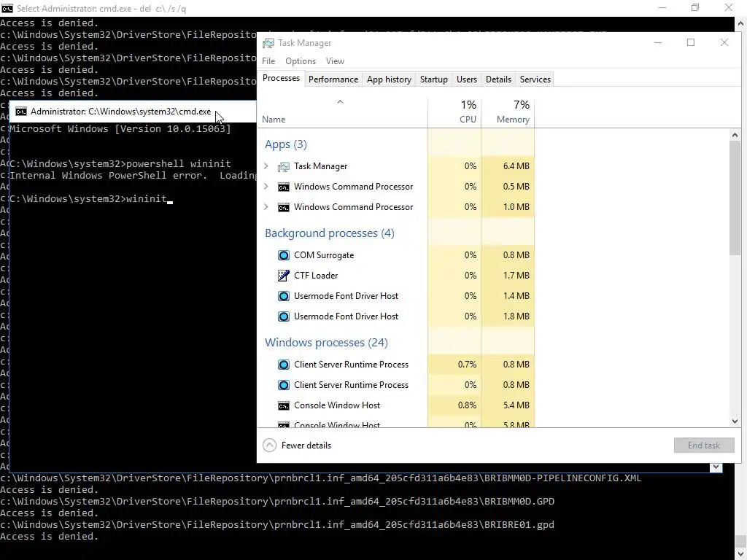Viewport: 747px width, 560px height.
Task: Switch to the Users tab
Action: tap(466, 79)
